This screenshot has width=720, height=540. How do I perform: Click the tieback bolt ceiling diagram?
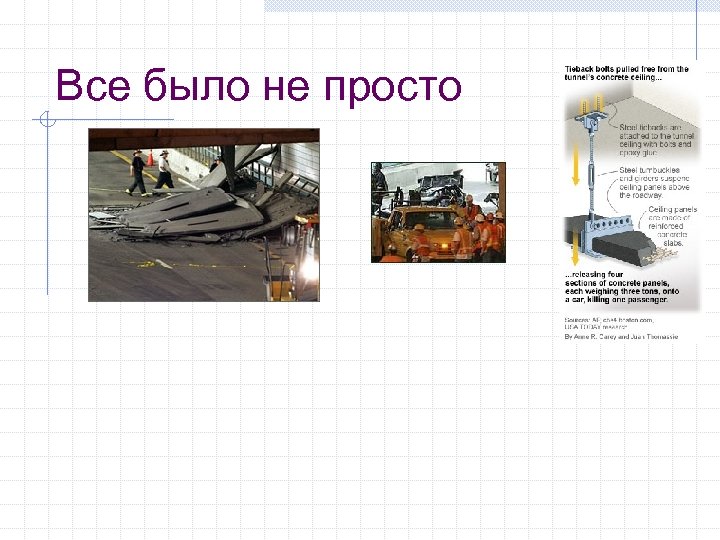coord(631,203)
